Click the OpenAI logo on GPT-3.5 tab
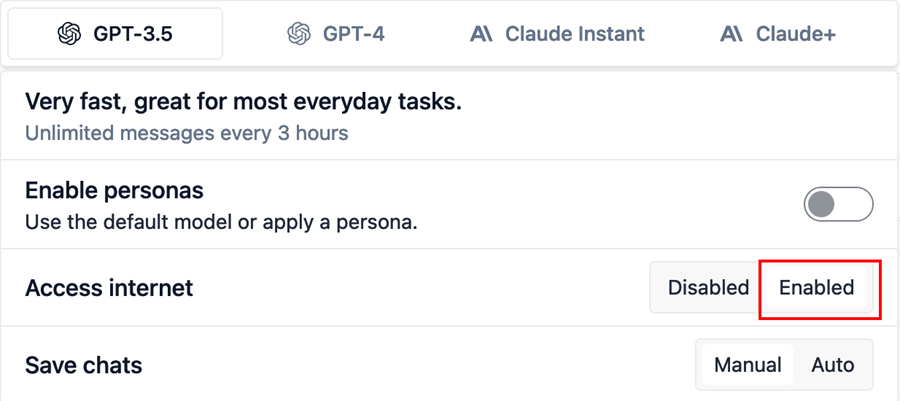 click(69, 34)
